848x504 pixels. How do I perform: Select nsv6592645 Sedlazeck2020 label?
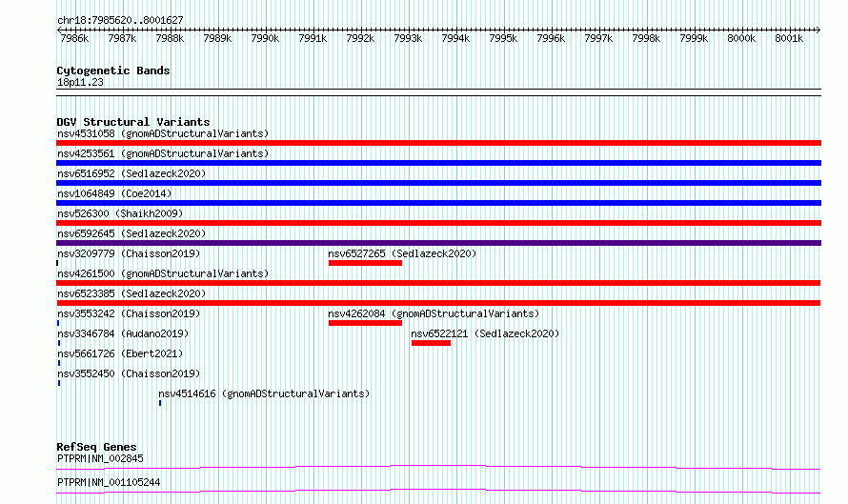point(131,233)
